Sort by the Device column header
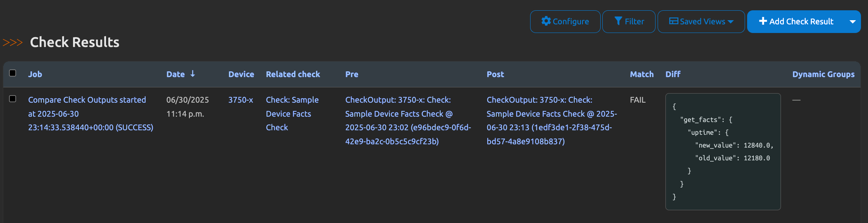Viewport: 868px width, 223px height. [241, 74]
